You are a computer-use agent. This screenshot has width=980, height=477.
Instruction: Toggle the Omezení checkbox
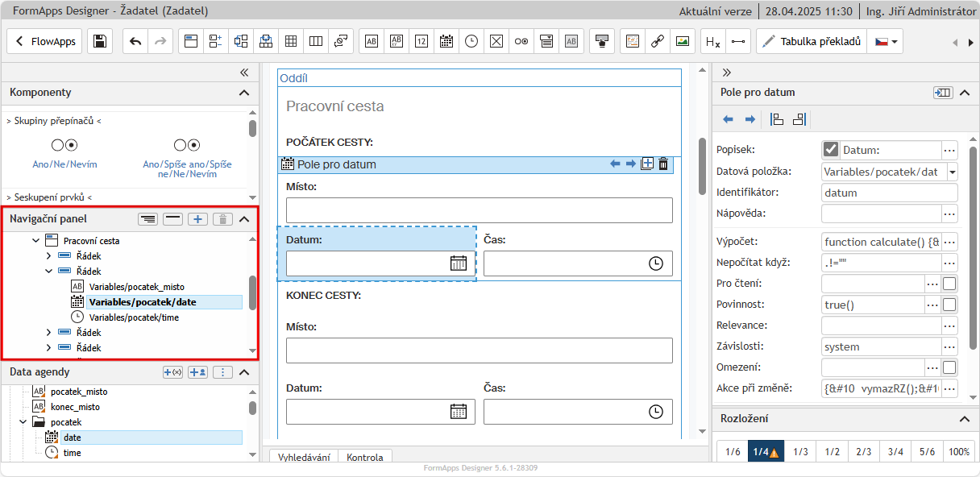click(x=949, y=367)
